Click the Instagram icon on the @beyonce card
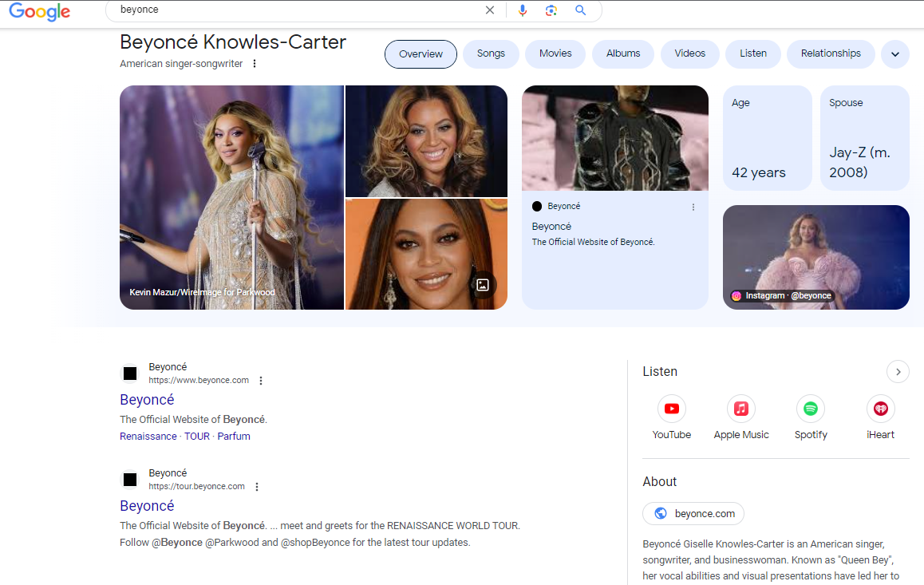The width and height of the screenshot is (924, 585). [736, 296]
